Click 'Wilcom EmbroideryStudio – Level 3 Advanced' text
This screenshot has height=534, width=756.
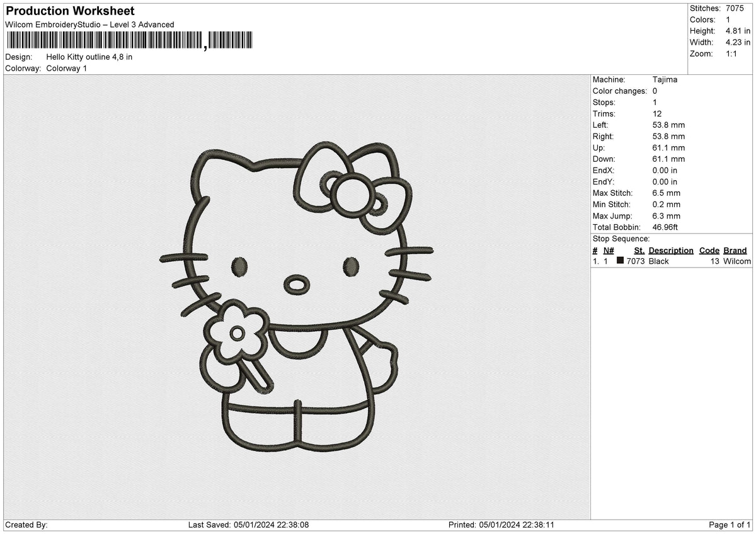click(x=89, y=25)
